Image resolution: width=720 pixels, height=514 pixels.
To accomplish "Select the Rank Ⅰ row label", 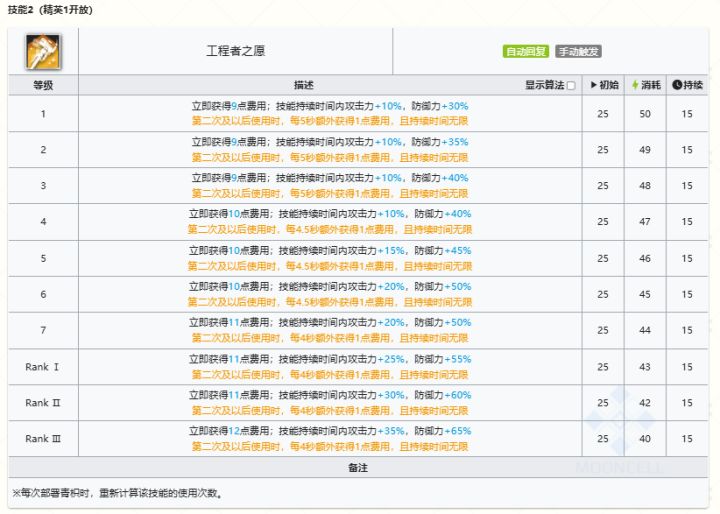I will coord(43,367).
